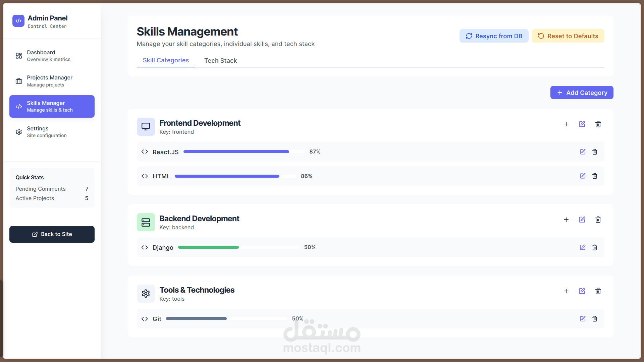This screenshot has height=362, width=644.
Task: Click the Resync from DB button
Action: [494, 36]
